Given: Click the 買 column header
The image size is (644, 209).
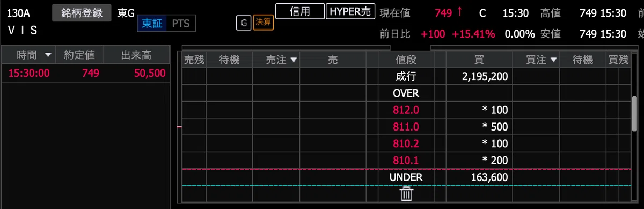Looking at the screenshot, I should pos(479,60).
